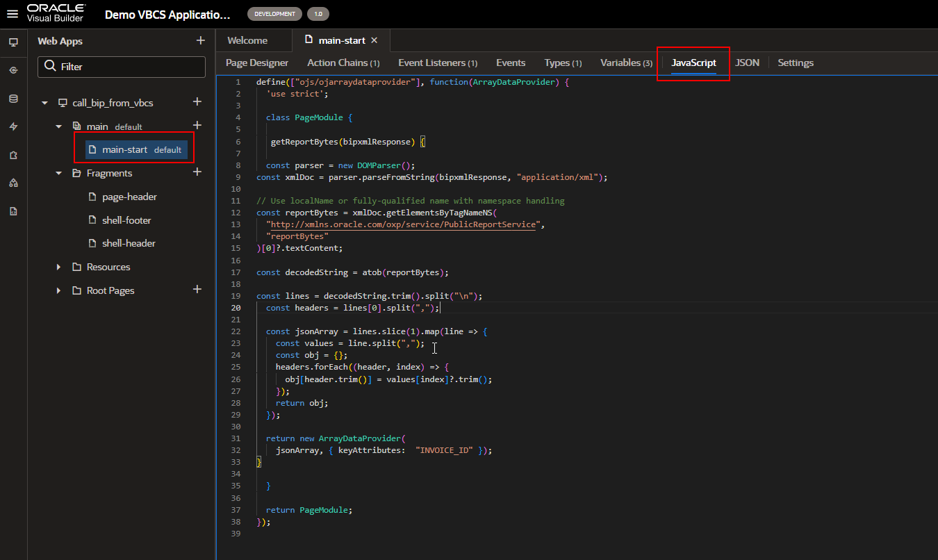The height and width of the screenshot is (560, 938).
Task: Select the main flow item
Action: click(97, 126)
